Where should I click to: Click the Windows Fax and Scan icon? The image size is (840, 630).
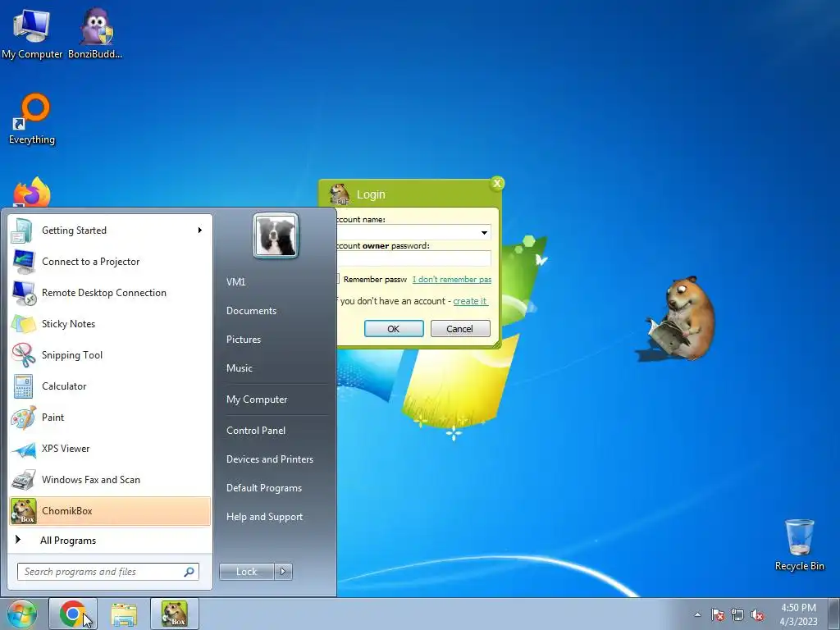click(x=23, y=480)
